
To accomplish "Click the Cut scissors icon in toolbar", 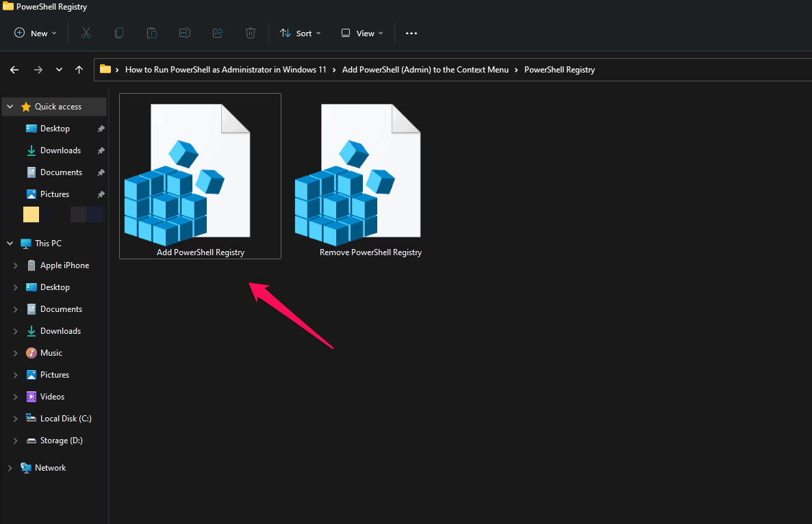I will pyautogui.click(x=86, y=33).
